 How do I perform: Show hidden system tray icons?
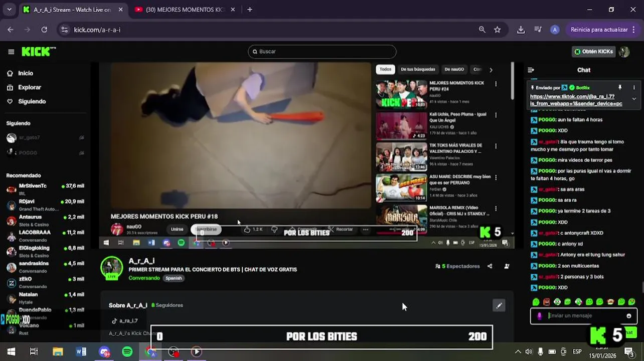[x=518, y=352]
